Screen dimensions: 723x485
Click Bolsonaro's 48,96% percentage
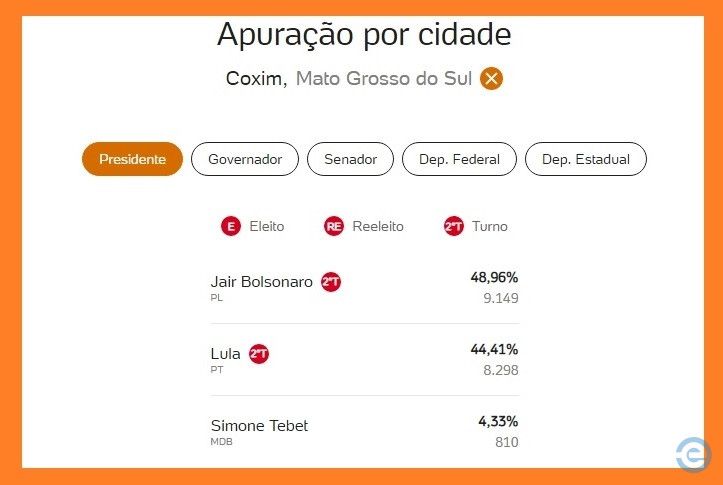[494, 278]
